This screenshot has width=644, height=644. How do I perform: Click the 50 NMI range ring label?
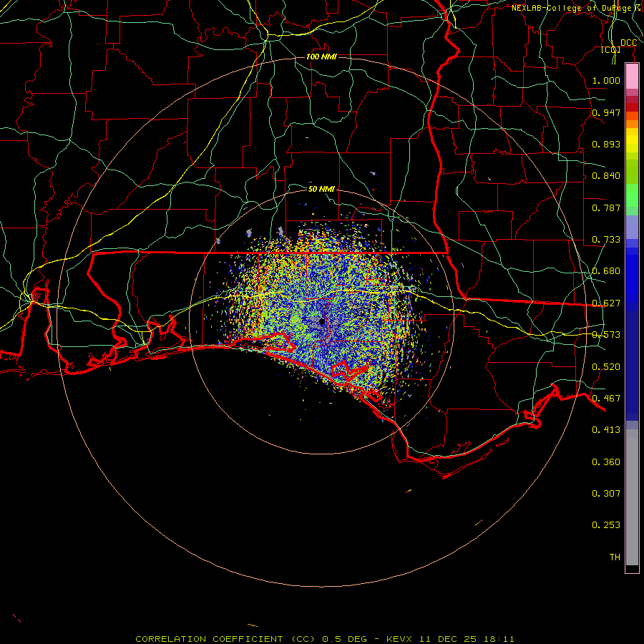(321, 189)
